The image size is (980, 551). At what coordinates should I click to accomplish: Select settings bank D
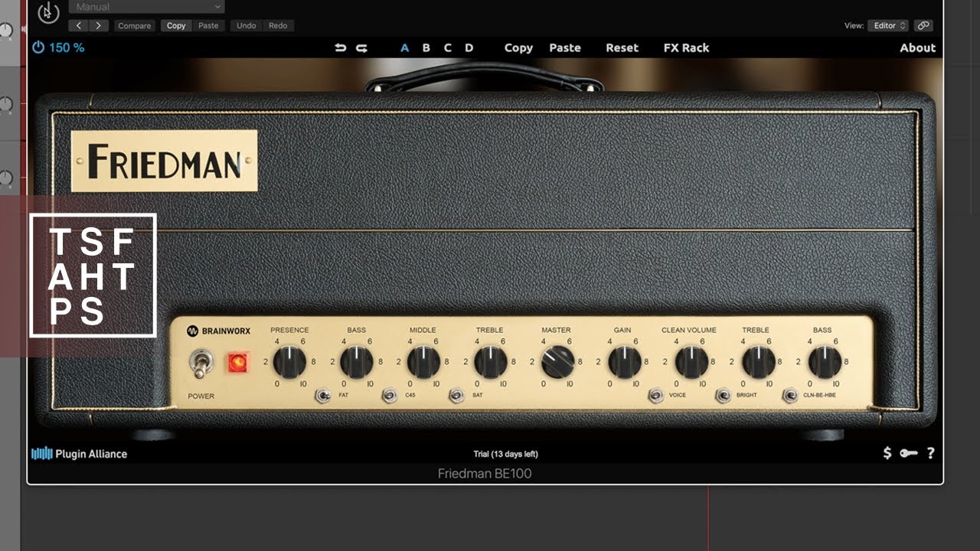pyautogui.click(x=469, y=47)
